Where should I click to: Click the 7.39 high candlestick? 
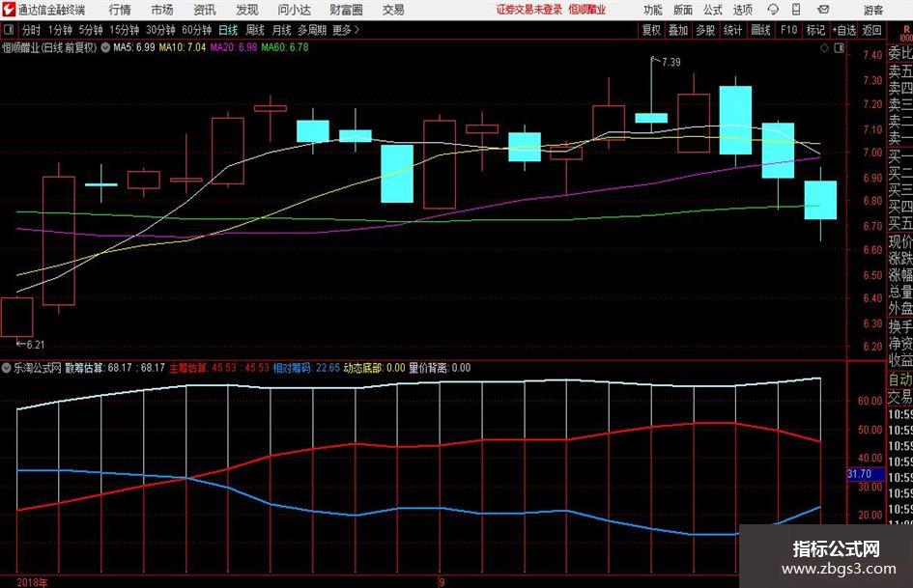click(x=651, y=118)
